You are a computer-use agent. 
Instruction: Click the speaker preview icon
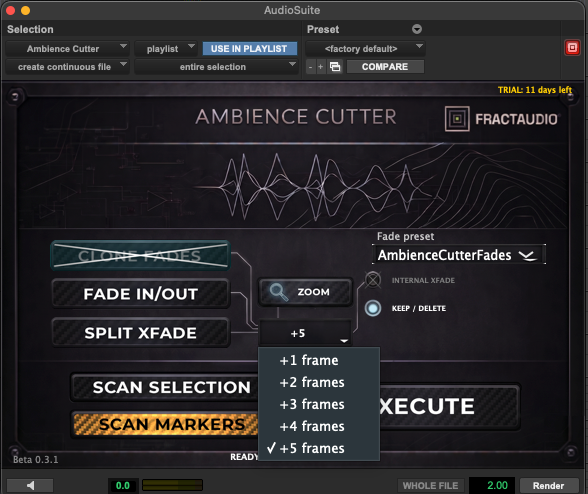click(30, 485)
